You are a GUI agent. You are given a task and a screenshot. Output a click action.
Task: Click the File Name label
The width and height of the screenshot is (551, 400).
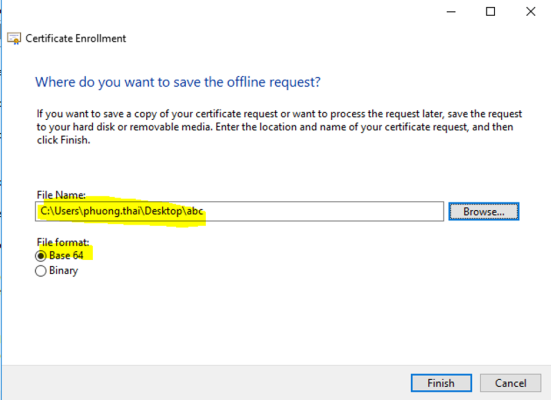[61, 195]
